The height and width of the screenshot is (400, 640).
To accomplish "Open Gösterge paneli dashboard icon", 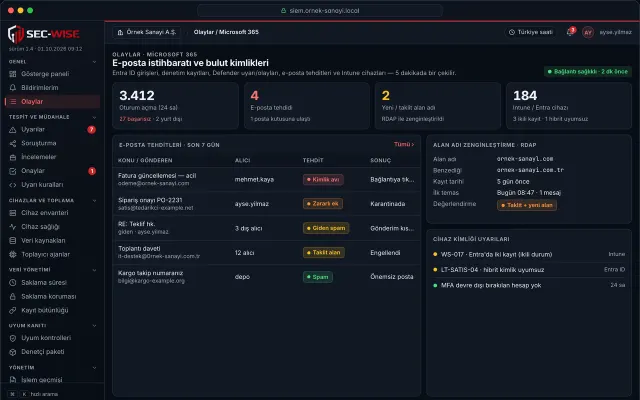I will (13, 74).
